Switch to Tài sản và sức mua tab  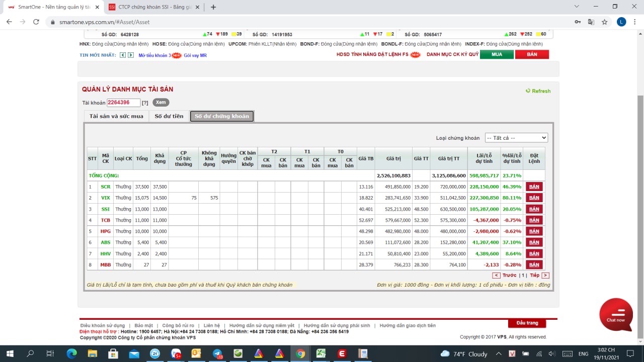pos(116,116)
